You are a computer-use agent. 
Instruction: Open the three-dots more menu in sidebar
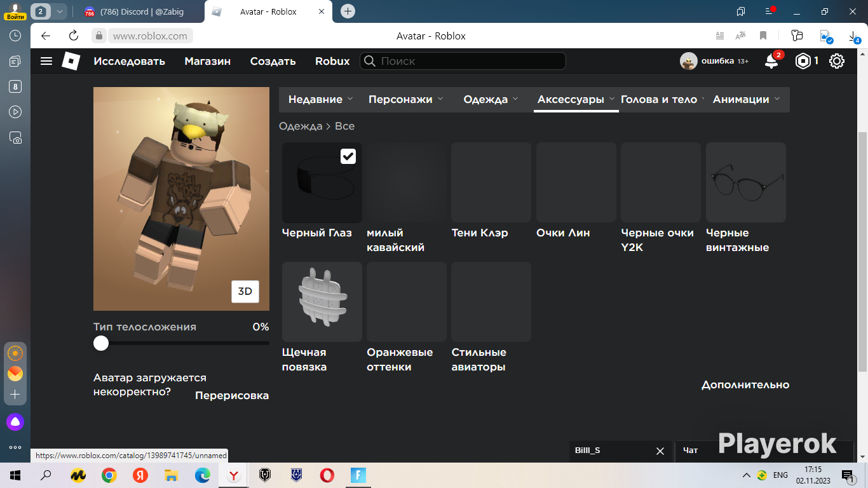pyautogui.click(x=15, y=447)
